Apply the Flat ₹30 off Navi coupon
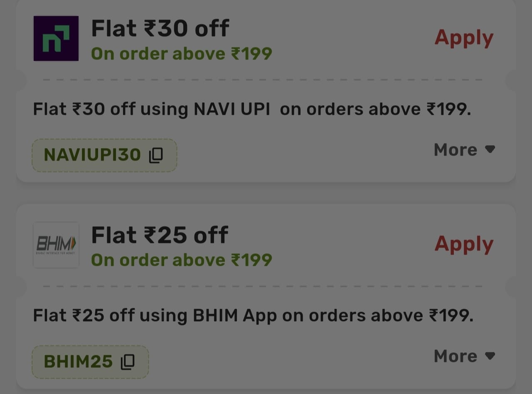Viewport: 532px width, 394px height. coord(464,38)
